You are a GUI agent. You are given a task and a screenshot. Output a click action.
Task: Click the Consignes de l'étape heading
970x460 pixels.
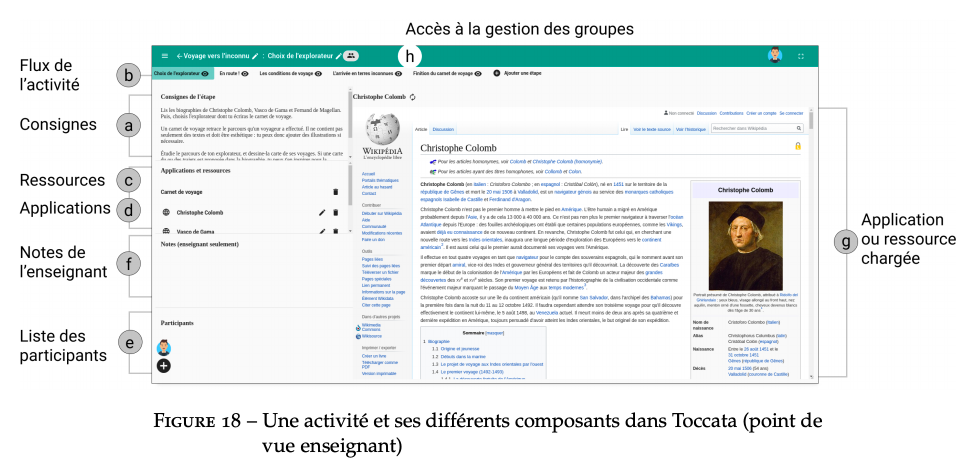pos(187,96)
